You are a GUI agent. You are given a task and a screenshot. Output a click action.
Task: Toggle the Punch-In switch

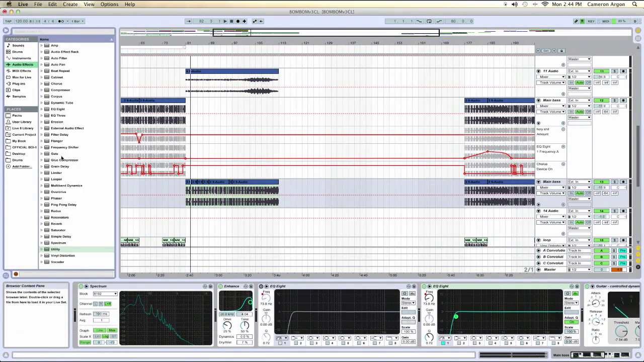click(419, 21)
